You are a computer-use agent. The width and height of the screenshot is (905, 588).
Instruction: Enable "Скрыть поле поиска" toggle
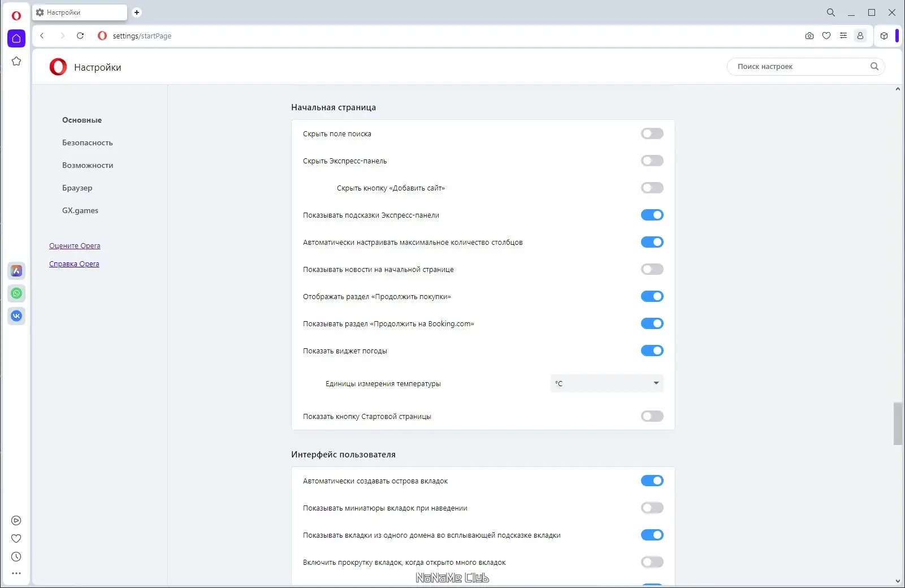652,134
